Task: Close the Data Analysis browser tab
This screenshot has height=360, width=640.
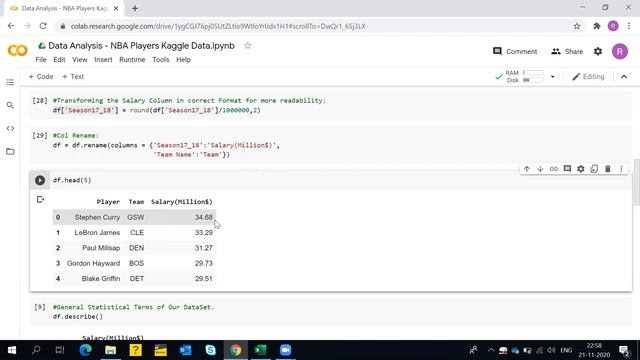Action: (x=116, y=8)
